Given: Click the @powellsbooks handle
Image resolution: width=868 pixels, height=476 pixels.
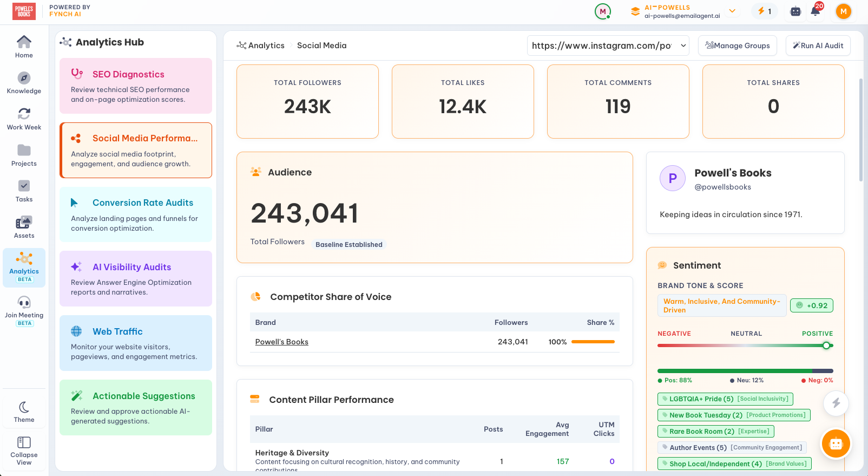Looking at the screenshot, I should coord(722,187).
